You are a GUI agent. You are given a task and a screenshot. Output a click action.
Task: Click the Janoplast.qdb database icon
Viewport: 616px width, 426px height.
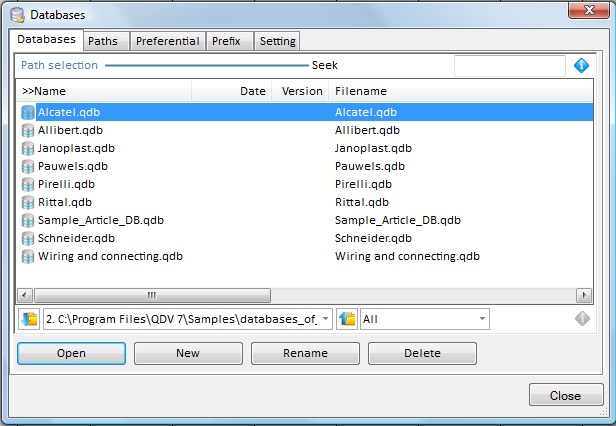[28, 149]
